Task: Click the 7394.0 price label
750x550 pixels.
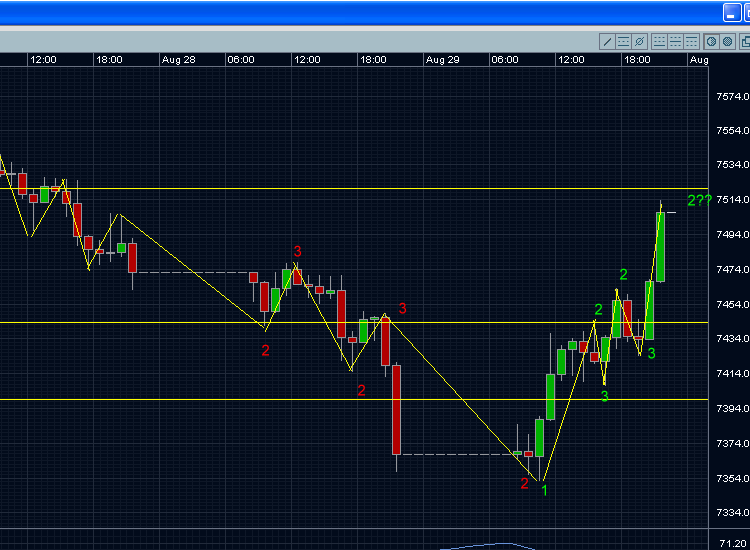Action: point(732,408)
